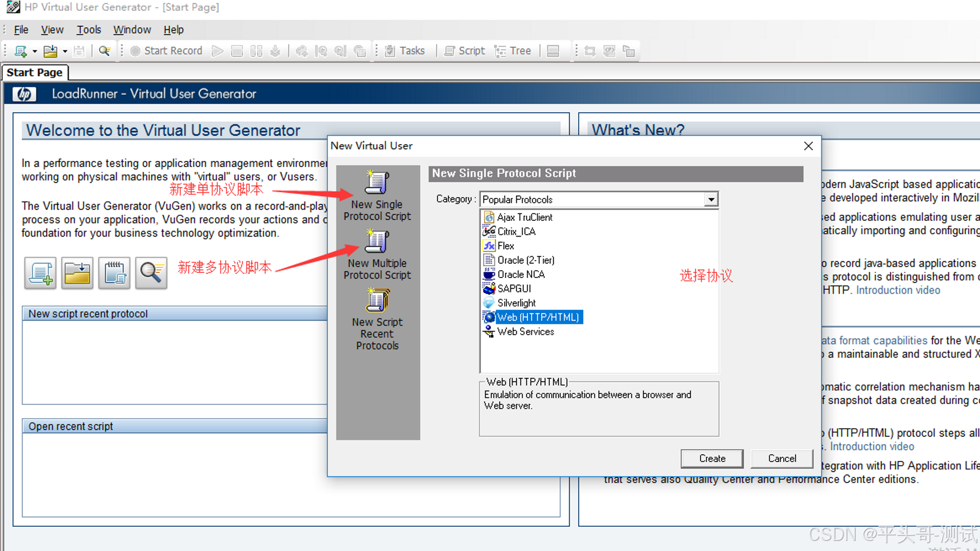Click the New Script toolbar icon
The image size is (980, 551).
tap(21, 51)
